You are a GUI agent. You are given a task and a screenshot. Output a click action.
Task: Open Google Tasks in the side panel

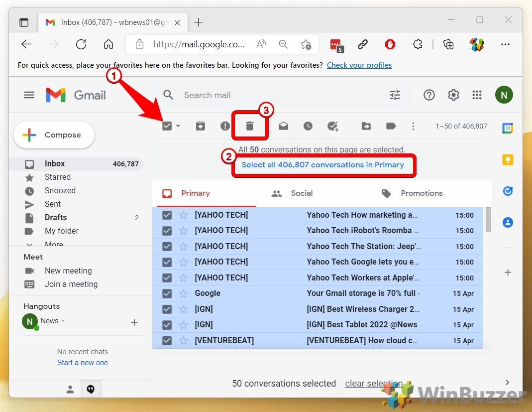(x=508, y=191)
